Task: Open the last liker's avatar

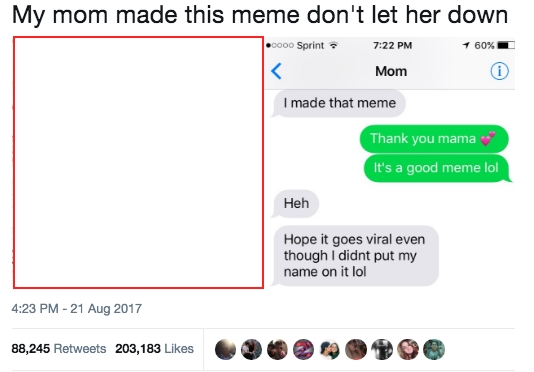Action: click(434, 349)
